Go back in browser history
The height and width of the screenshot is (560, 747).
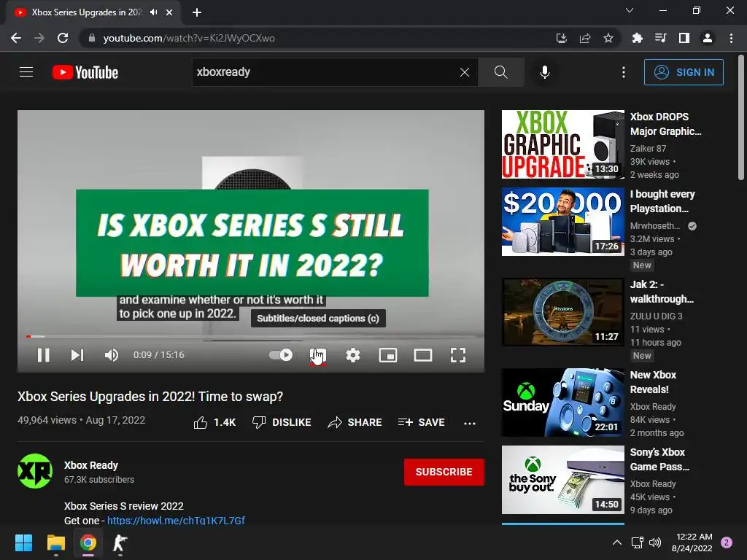coord(16,38)
